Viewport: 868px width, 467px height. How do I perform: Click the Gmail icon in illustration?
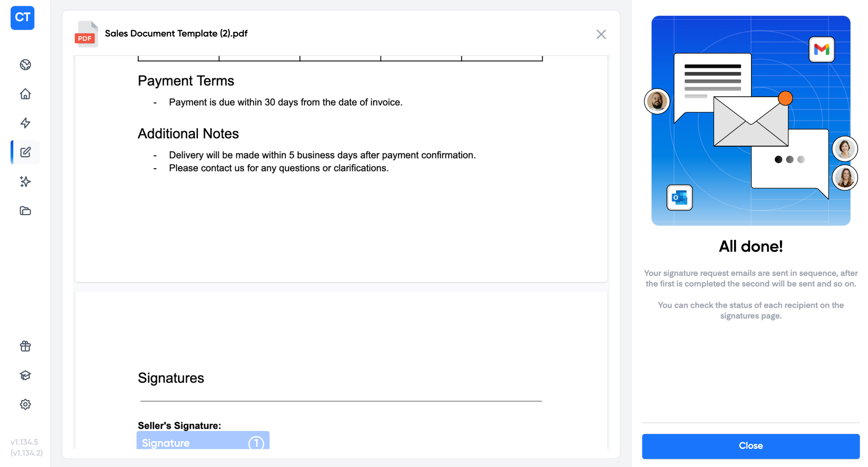[x=821, y=50]
